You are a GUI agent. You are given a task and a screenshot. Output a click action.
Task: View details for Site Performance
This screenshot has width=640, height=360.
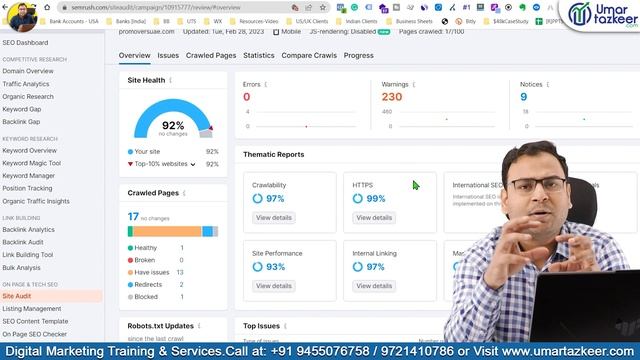(274, 286)
